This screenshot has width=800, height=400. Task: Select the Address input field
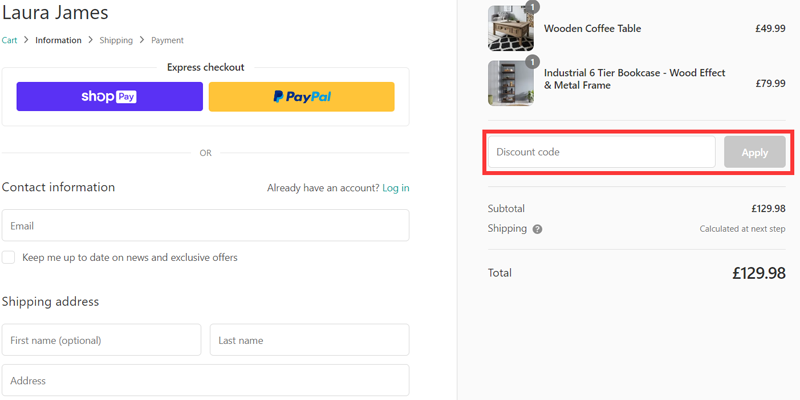pyautogui.click(x=206, y=380)
